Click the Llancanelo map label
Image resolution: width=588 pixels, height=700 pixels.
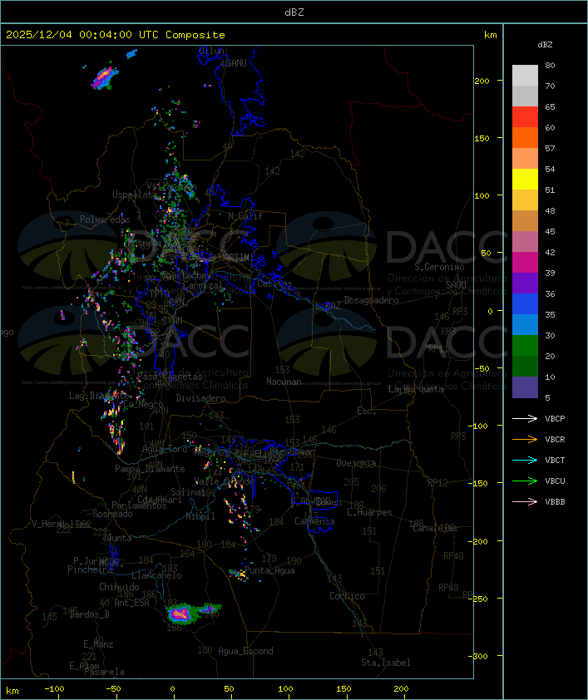(156, 575)
